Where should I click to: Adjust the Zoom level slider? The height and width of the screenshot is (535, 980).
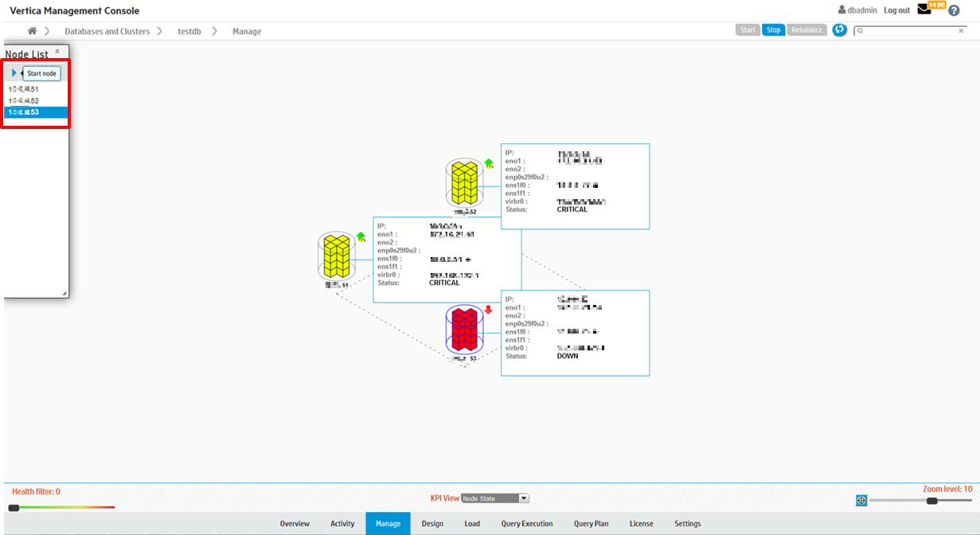pos(931,500)
